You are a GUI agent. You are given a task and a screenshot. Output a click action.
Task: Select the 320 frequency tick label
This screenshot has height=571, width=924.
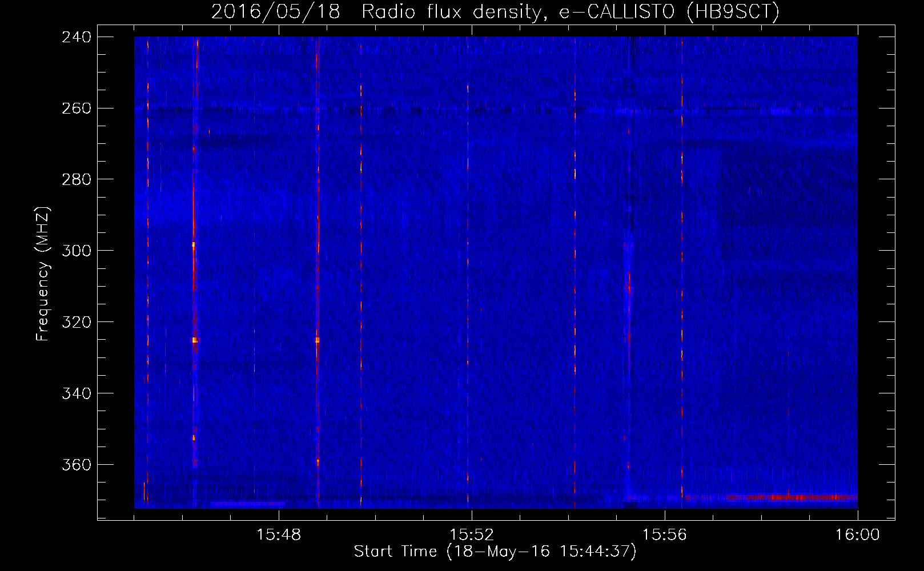[x=77, y=323]
